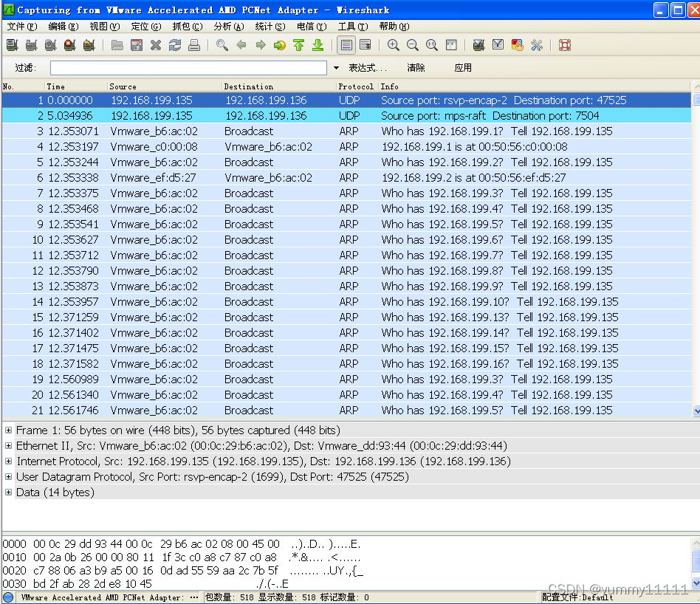This screenshot has width=700, height=604.
Task: Click the print packets icon
Action: [x=194, y=45]
